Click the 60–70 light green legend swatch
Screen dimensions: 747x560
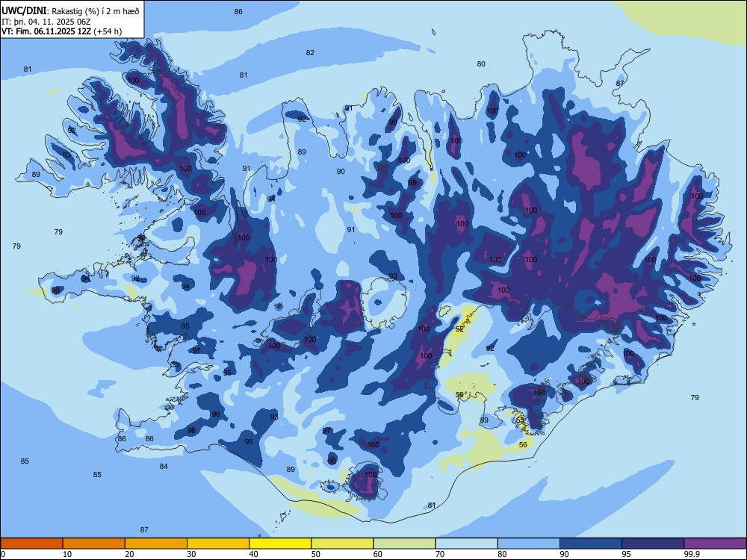point(404,544)
